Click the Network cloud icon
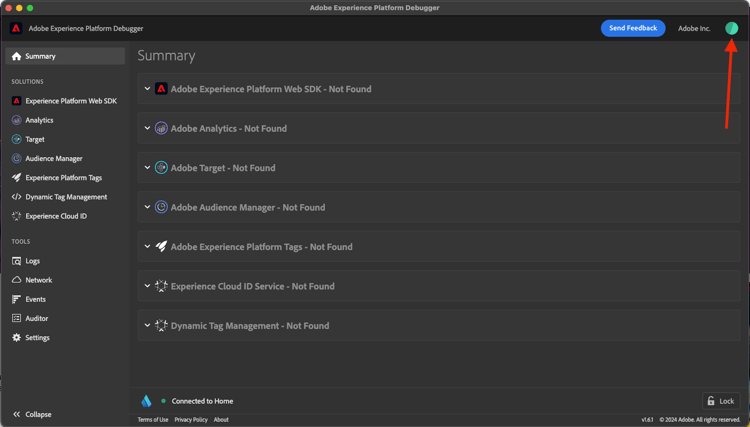This screenshot has height=427, width=750. 16,280
